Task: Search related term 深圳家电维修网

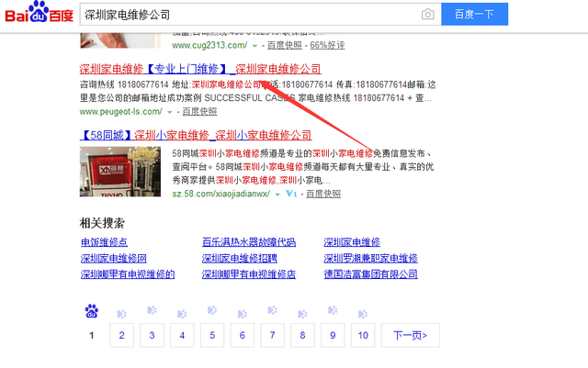Action: (114, 258)
